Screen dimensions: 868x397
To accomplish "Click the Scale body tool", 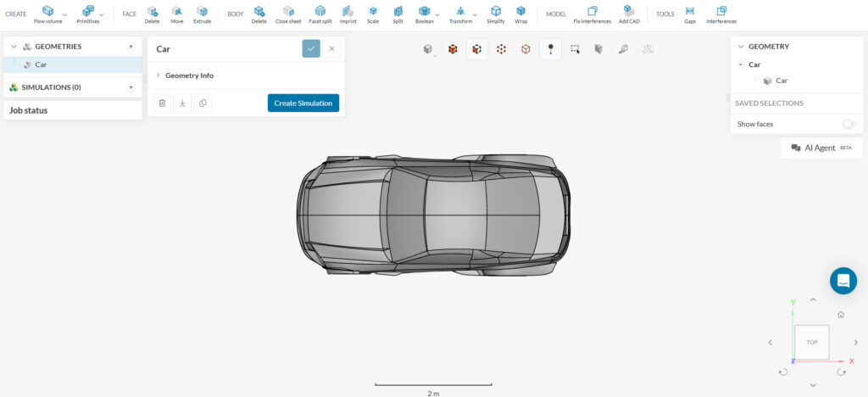I will (x=373, y=14).
